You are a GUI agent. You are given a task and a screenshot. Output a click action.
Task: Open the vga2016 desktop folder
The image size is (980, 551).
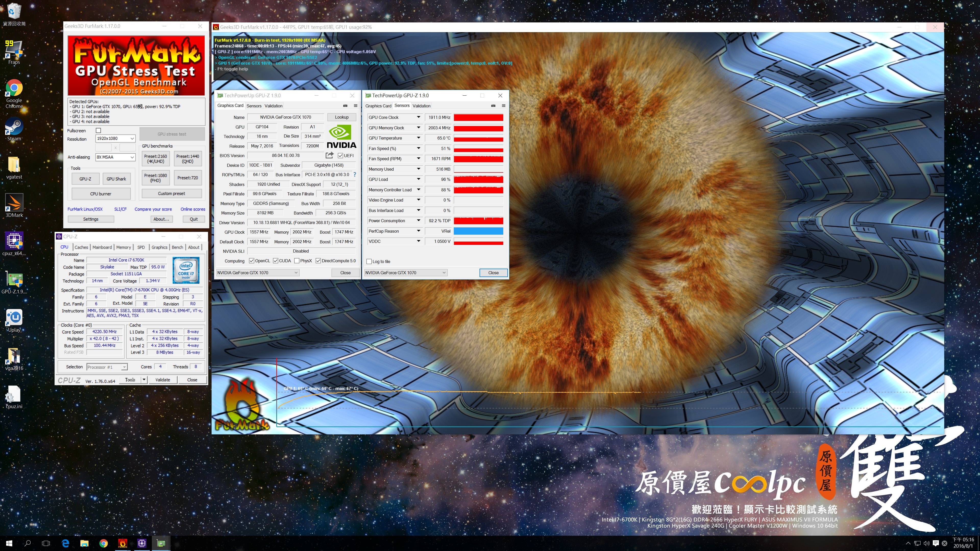pos(14,359)
